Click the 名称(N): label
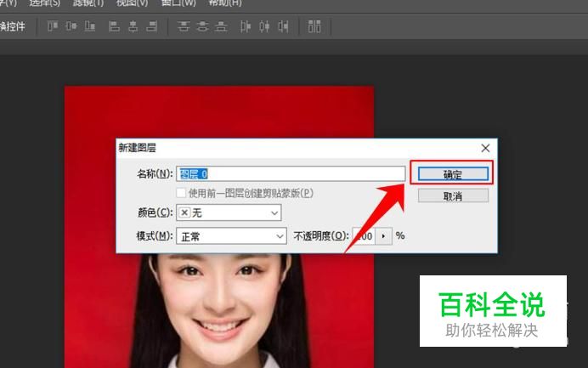 (x=155, y=173)
